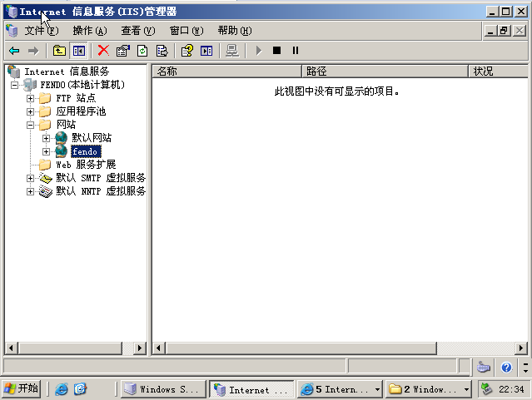Open the 开始 Start button

[x=21, y=388]
